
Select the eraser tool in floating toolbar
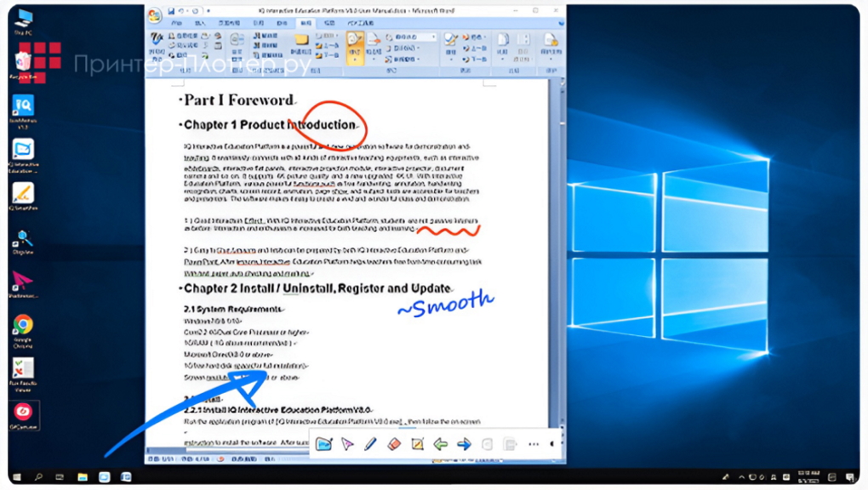tap(393, 444)
